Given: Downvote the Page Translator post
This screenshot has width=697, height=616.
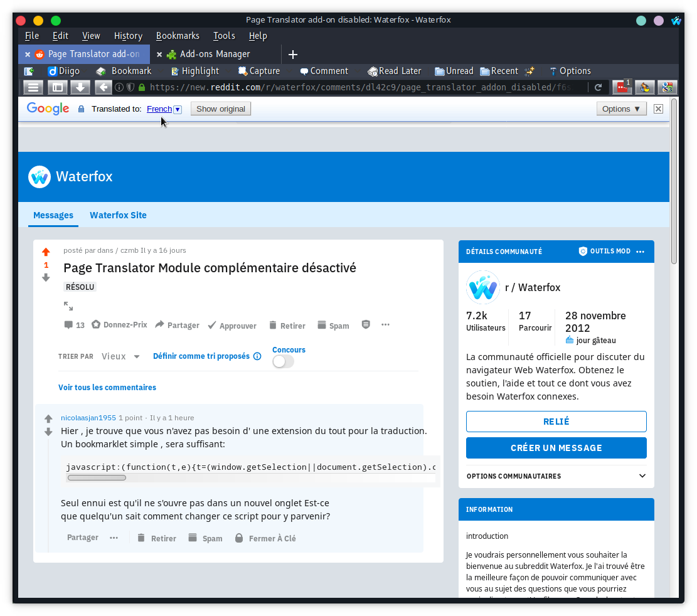Looking at the screenshot, I should (46, 278).
